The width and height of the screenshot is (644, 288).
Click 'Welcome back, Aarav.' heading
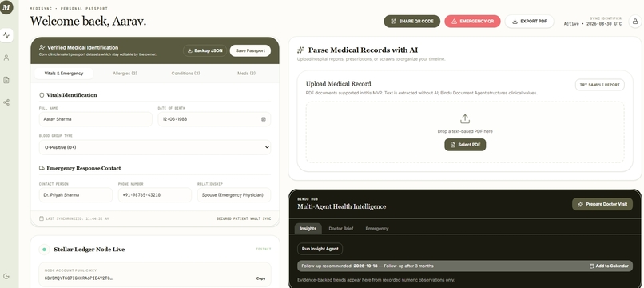(x=88, y=21)
